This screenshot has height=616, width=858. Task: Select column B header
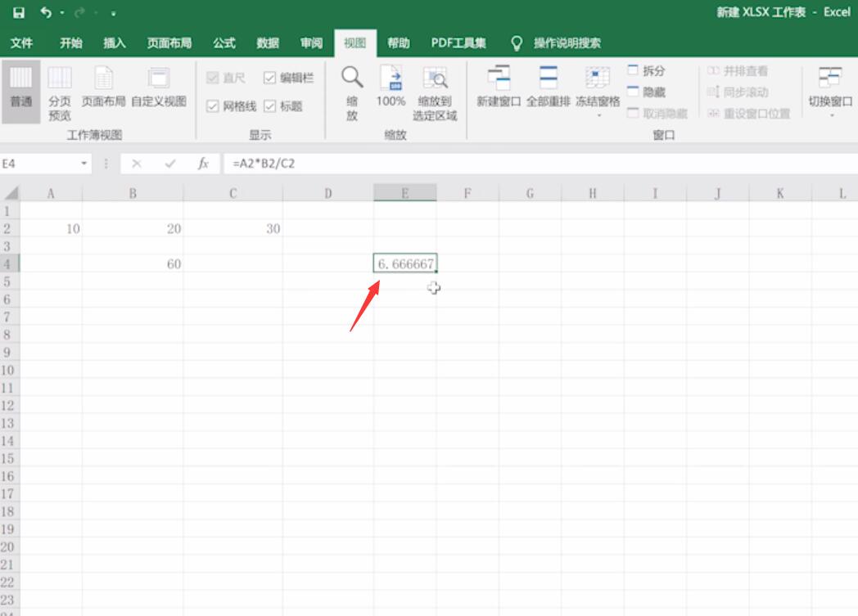pyautogui.click(x=133, y=193)
